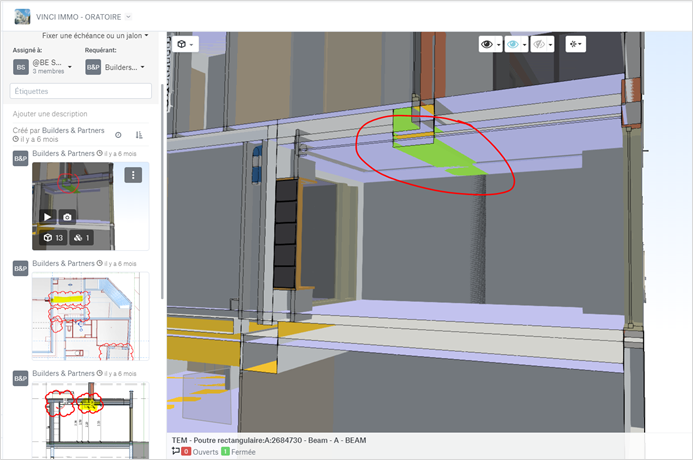This screenshot has height=460, width=693.
Task: Open the three-dot menu on viewpoint thumbnail
Action: (133, 175)
